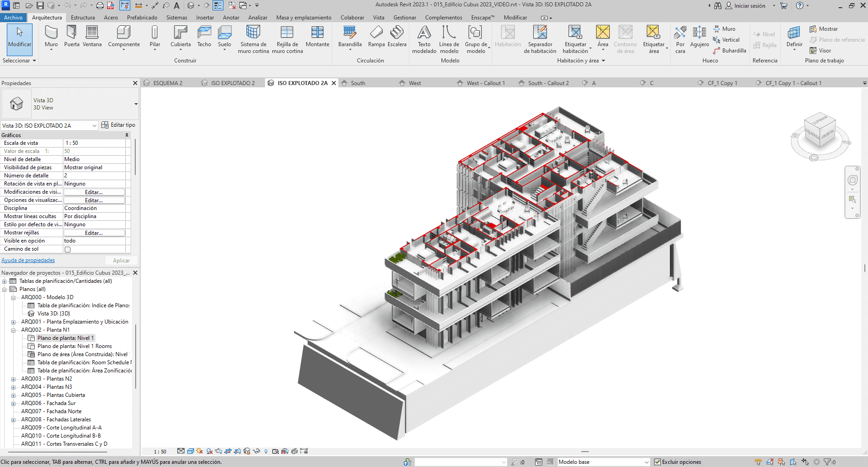Activate the Por cara opening tool

coord(680,39)
